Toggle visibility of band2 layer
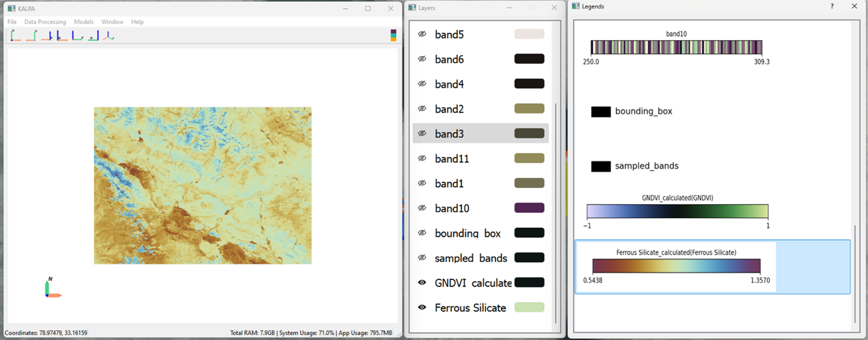 click(x=422, y=109)
